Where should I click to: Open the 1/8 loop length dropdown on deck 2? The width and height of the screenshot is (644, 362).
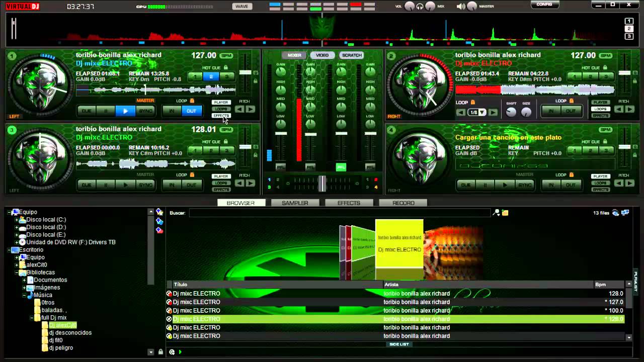(x=482, y=113)
